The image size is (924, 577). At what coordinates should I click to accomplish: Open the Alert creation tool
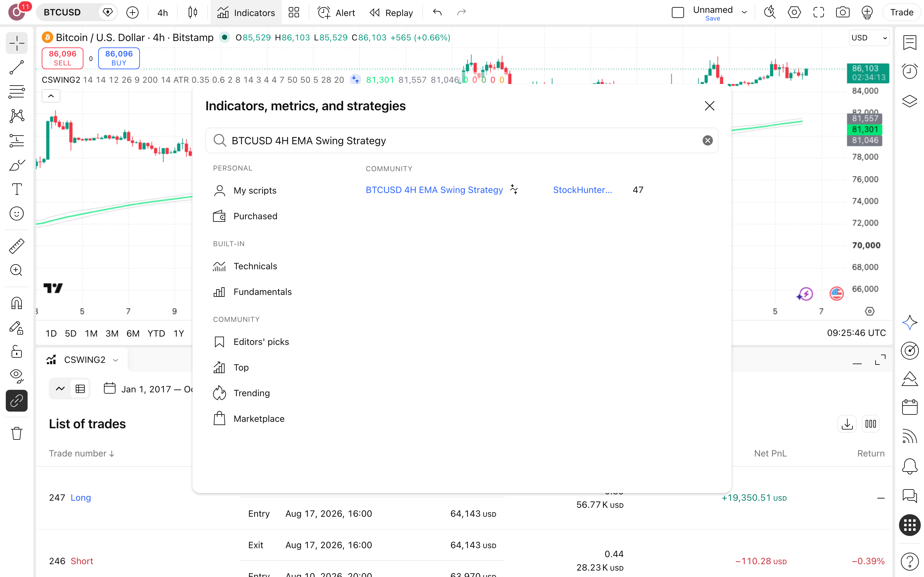336,13
